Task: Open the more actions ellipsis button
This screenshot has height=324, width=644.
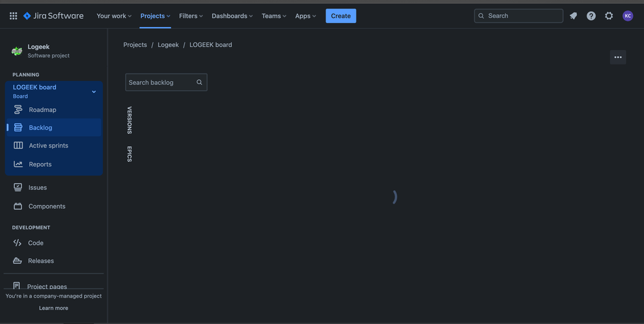Action: 618,57
